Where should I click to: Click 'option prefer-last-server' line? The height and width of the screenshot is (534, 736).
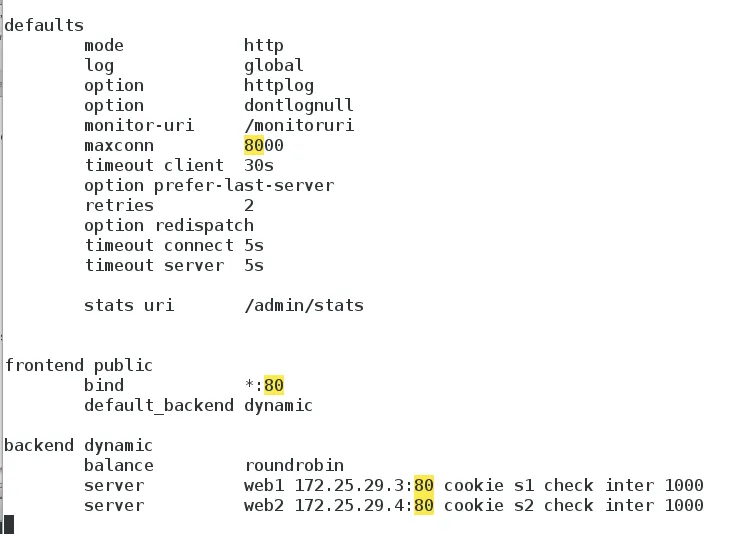coord(208,185)
